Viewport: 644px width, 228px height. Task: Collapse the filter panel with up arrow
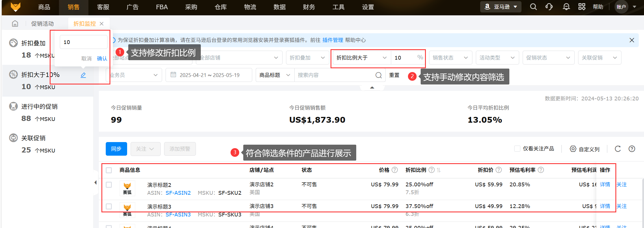372,87
